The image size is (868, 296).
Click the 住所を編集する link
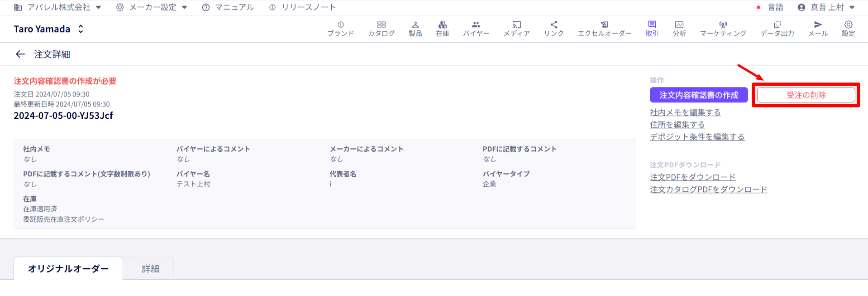pyautogui.click(x=677, y=125)
